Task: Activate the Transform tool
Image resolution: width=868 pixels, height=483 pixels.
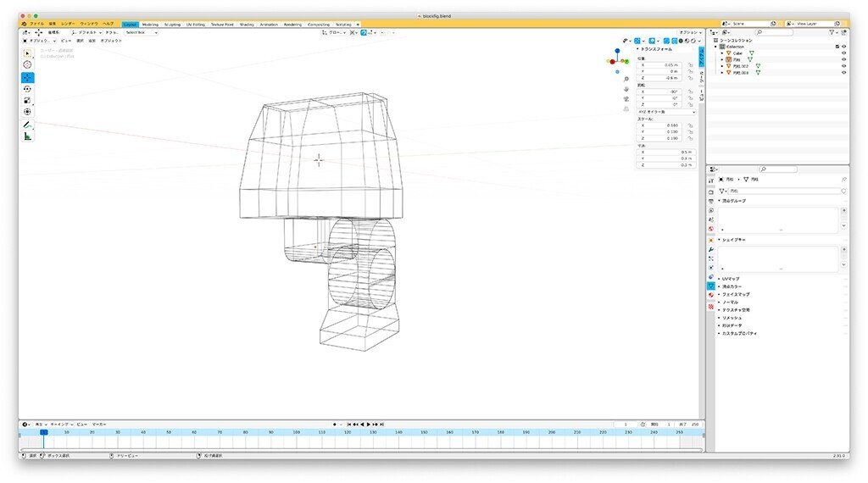Action: pos(27,112)
